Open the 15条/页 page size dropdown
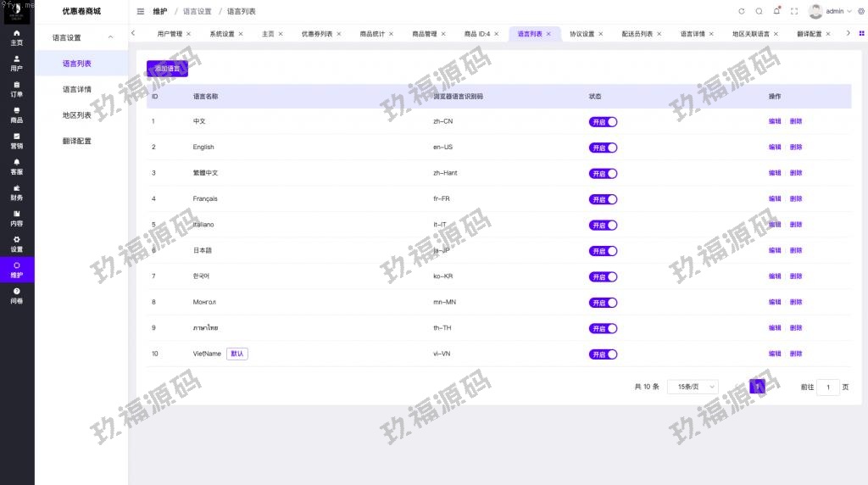 coord(693,387)
